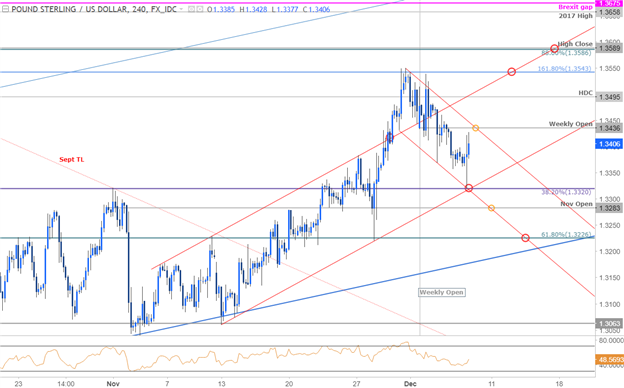Click the 1.3100 price axis tick

pyautogui.click(x=610, y=304)
